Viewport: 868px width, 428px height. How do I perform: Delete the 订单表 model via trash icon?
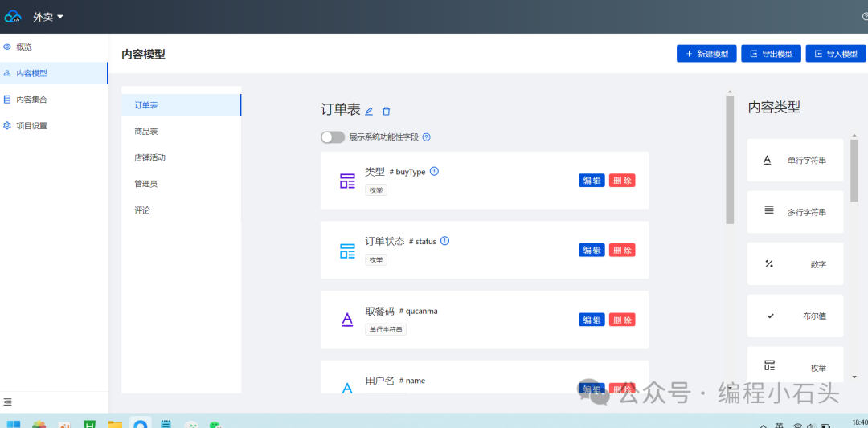click(x=387, y=111)
